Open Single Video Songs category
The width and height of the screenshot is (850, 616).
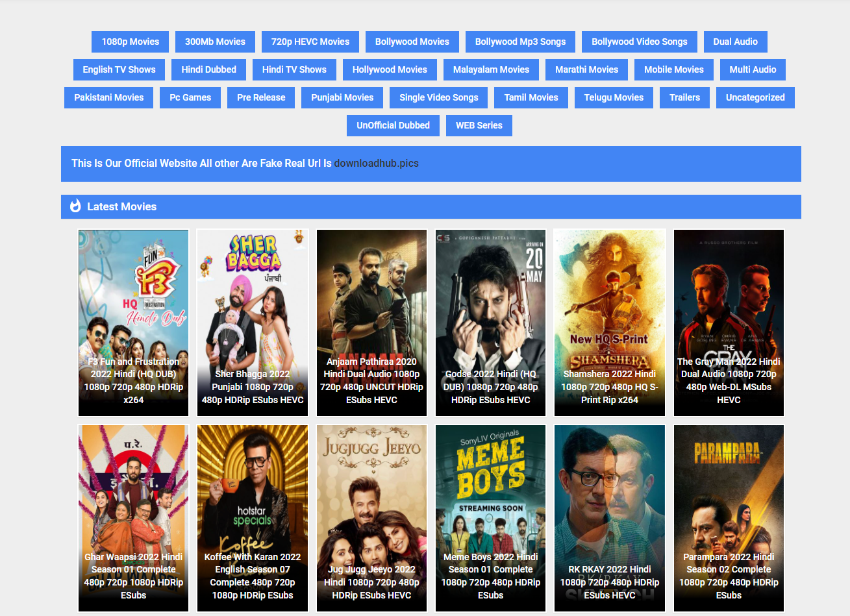tap(439, 97)
